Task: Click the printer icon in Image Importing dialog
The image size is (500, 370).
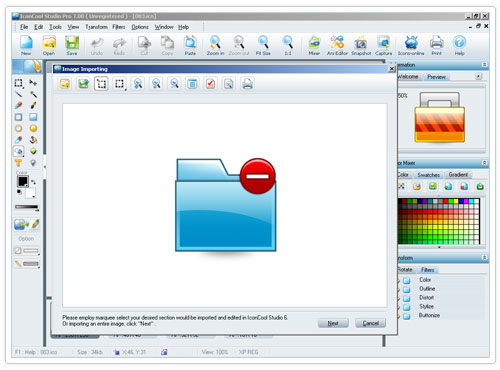Action: pyautogui.click(x=247, y=84)
